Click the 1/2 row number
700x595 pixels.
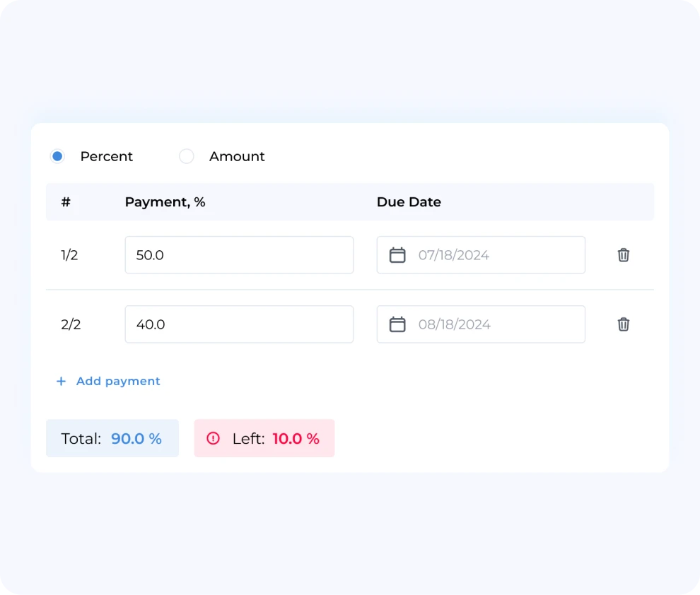pos(69,255)
